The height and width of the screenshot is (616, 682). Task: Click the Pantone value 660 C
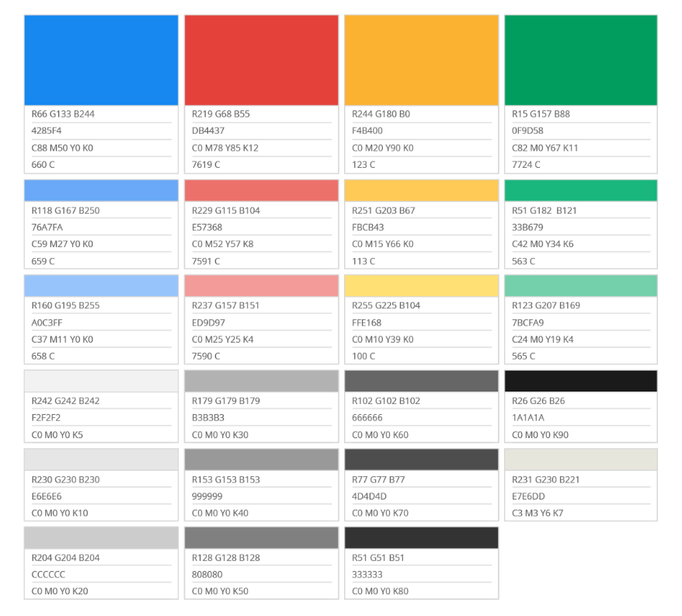(43, 165)
